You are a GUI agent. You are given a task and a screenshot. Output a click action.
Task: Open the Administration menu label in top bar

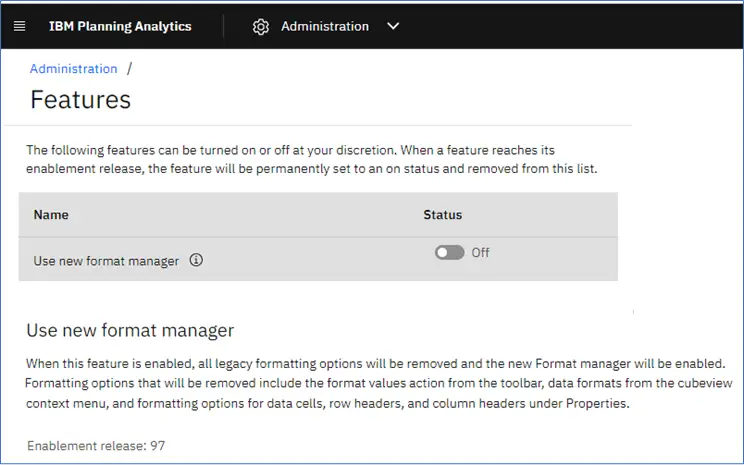pos(325,26)
